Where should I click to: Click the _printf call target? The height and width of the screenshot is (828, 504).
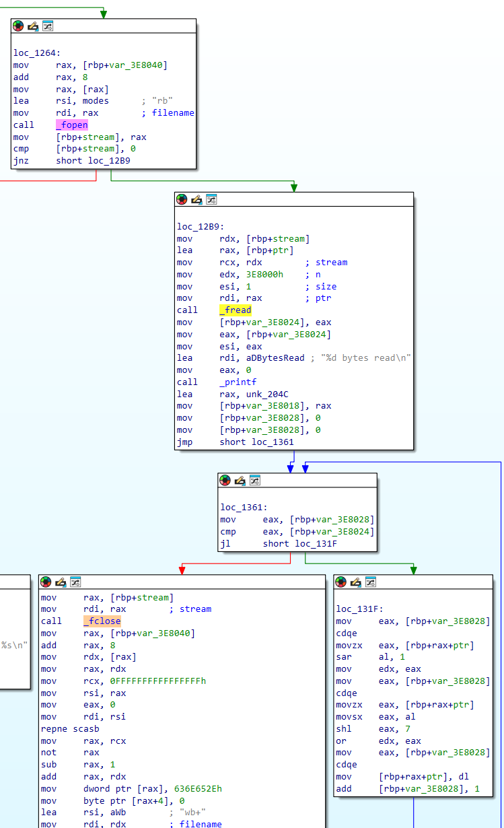[x=238, y=382]
